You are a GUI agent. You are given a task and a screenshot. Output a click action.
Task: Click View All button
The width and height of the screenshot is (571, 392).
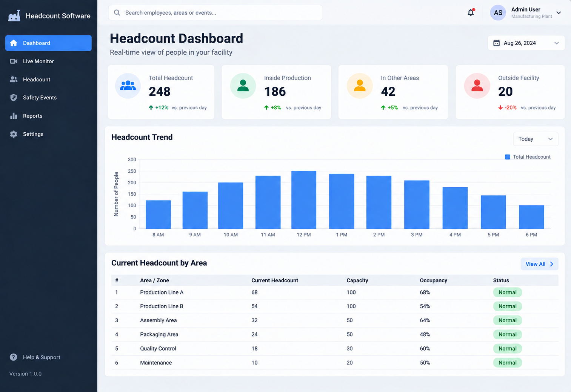pos(539,264)
